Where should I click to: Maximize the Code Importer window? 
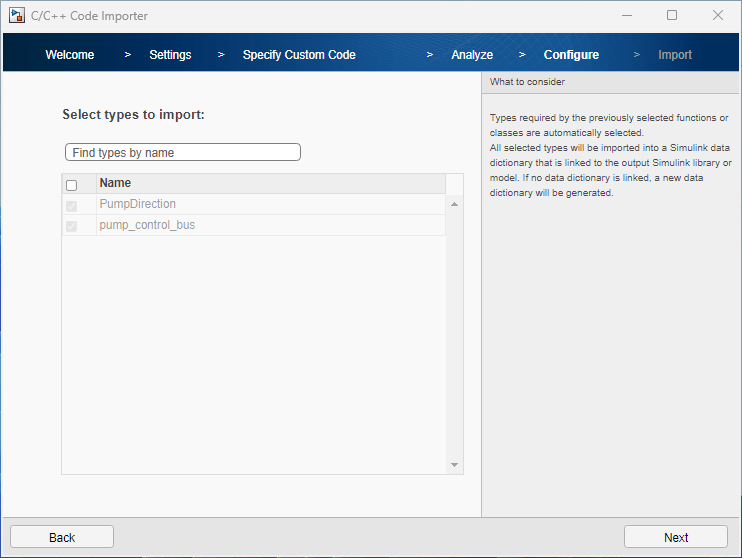click(x=672, y=15)
